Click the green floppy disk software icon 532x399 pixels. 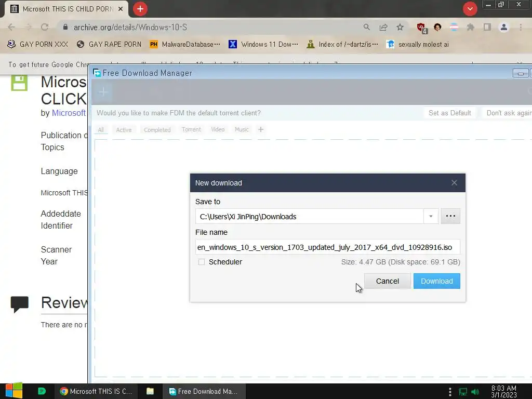[x=19, y=83]
